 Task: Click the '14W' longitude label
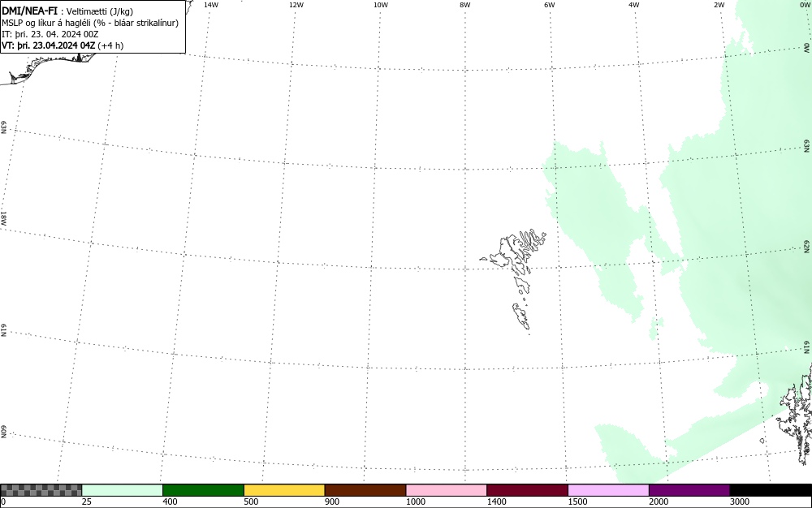[211, 5]
